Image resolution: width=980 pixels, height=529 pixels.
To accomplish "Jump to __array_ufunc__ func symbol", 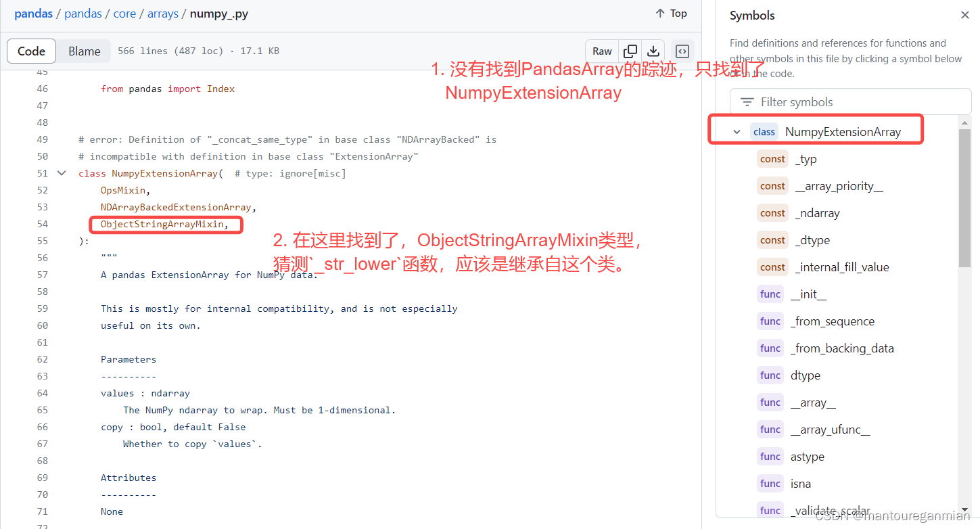I will click(831, 430).
